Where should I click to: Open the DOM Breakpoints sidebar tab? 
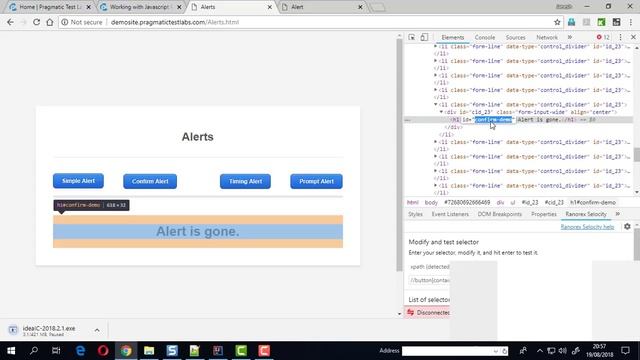point(500,214)
